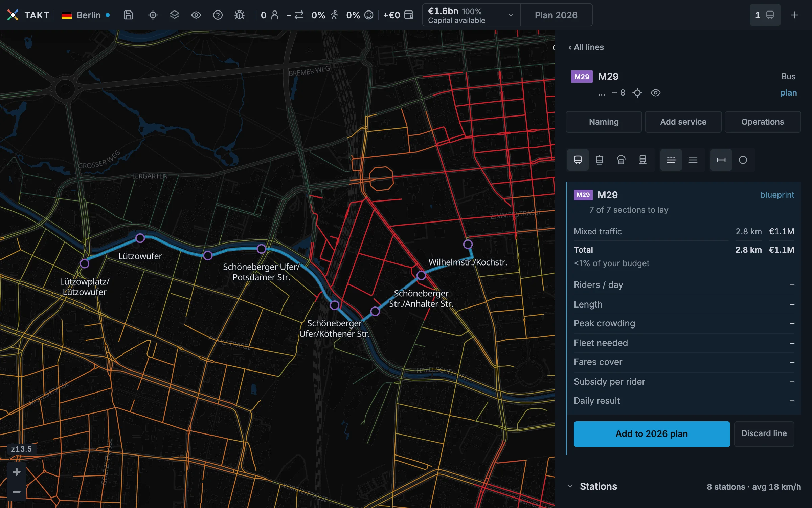Screen dimensions: 812x508
Task: Select Schöneberger Ufer/Potsdamer Str. stop marker
Action: coord(261,249)
